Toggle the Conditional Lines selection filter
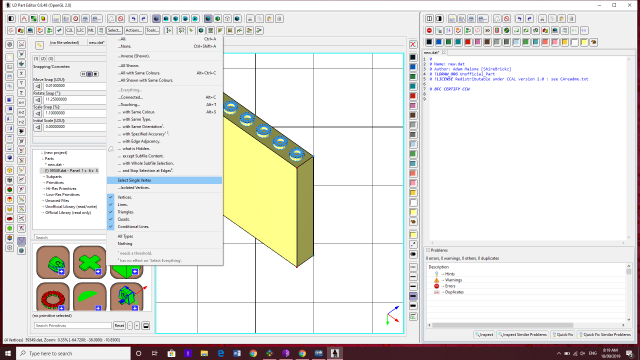Screen dimensions: 640x360 164,227
